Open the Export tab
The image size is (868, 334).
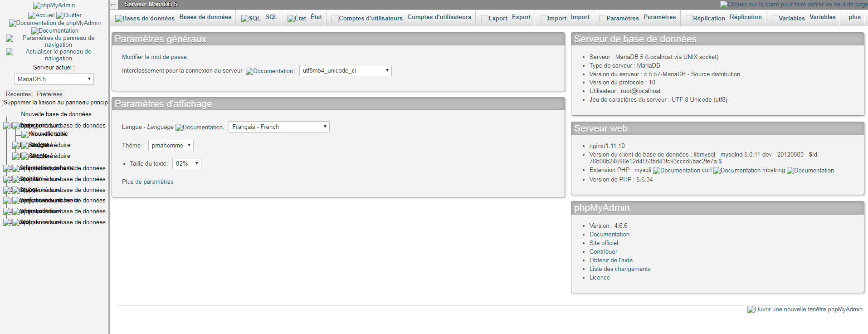(506, 18)
